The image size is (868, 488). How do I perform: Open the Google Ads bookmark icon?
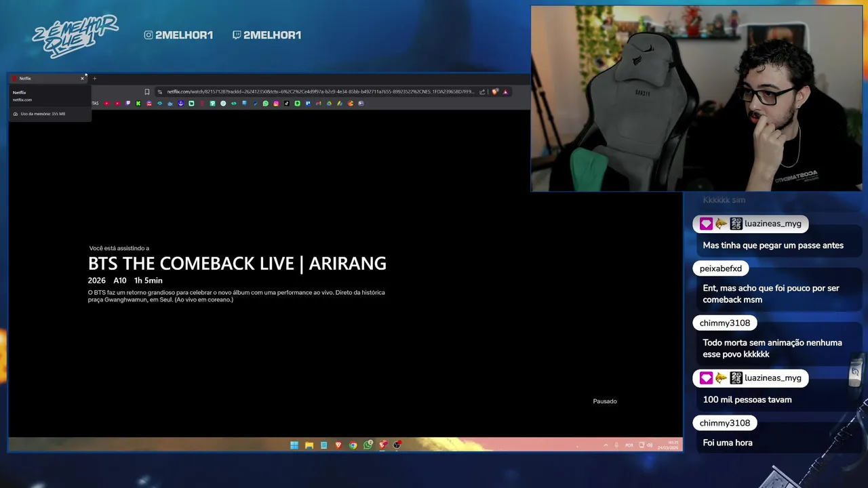click(340, 103)
